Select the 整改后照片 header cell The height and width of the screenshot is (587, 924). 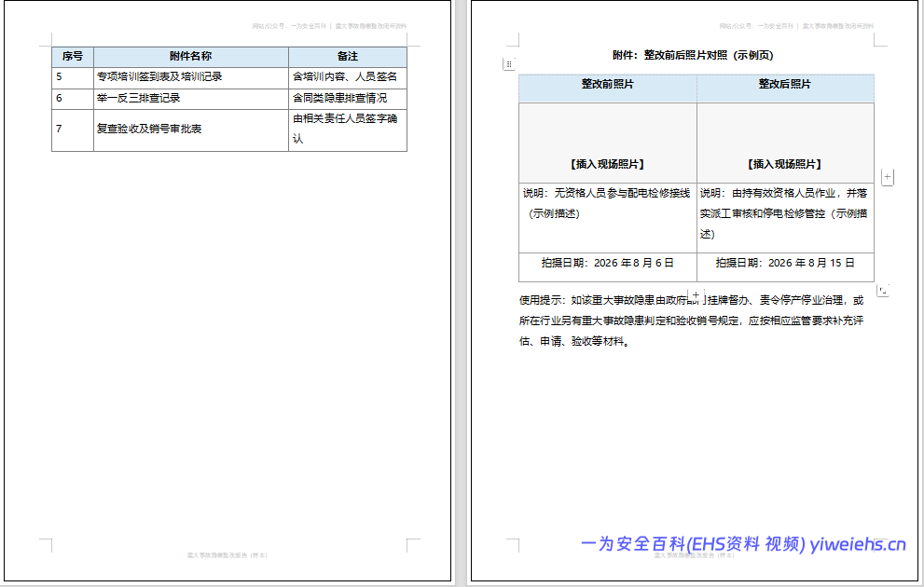click(x=785, y=89)
